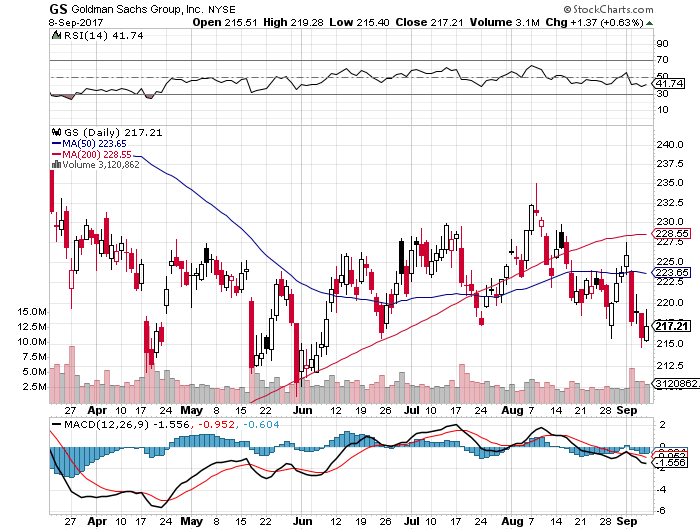Screen dimensions: 700x530
Task: Click the 10.0M volume axis label
Action: pos(32,342)
